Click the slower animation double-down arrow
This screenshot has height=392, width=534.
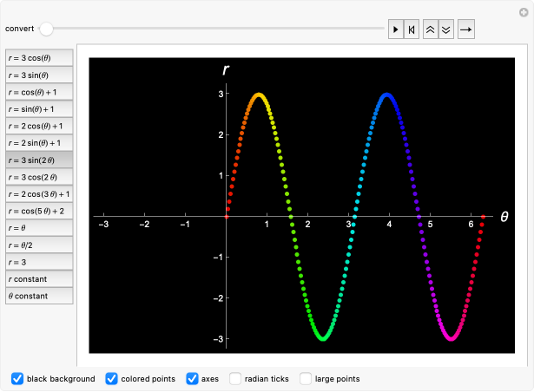click(445, 29)
